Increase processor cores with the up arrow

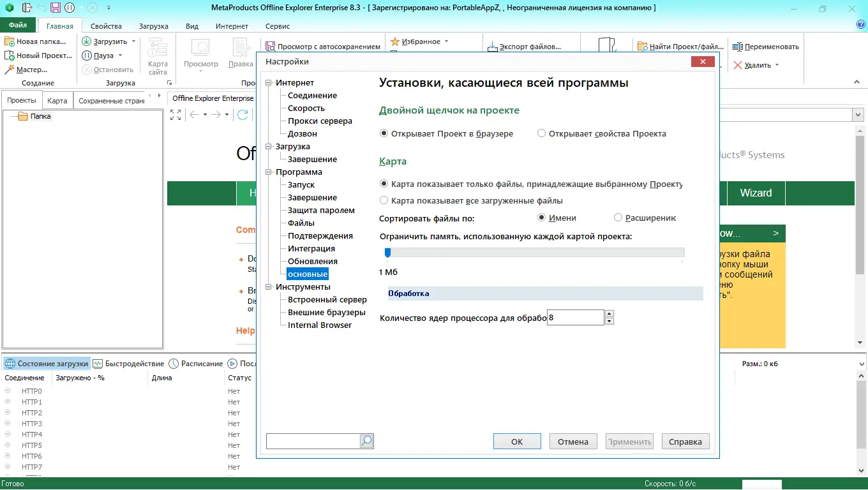click(x=609, y=313)
